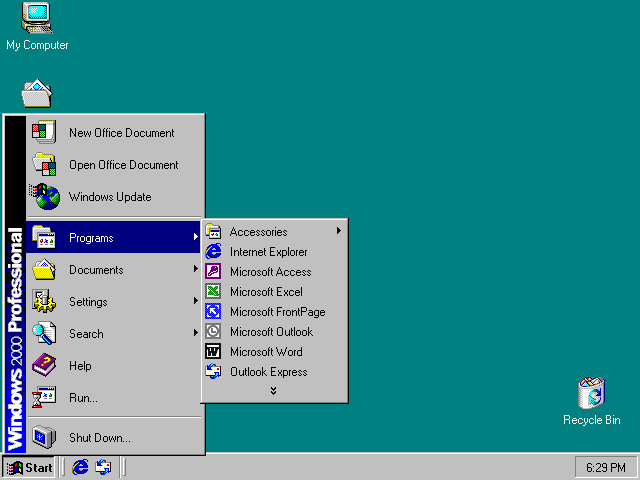640x480 pixels.
Task: Click the Microsoft Outlook clock icon
Action: click(x=213, y=331)
